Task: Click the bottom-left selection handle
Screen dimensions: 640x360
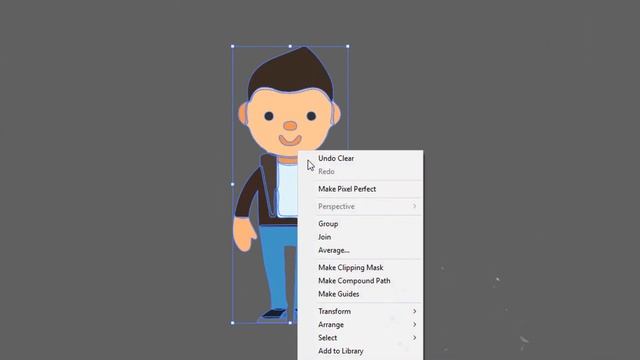Action: tap(233, 323)
